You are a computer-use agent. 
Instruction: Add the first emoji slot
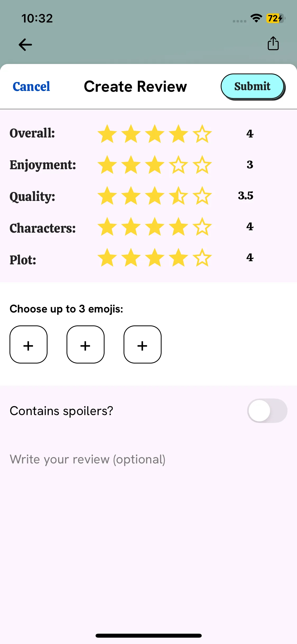click(x=29, y=344)
